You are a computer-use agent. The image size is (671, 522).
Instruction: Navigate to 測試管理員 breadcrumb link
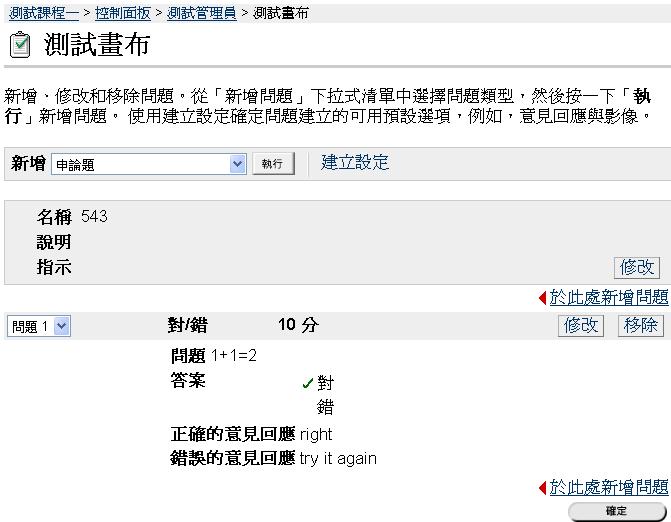click(201, 14)
